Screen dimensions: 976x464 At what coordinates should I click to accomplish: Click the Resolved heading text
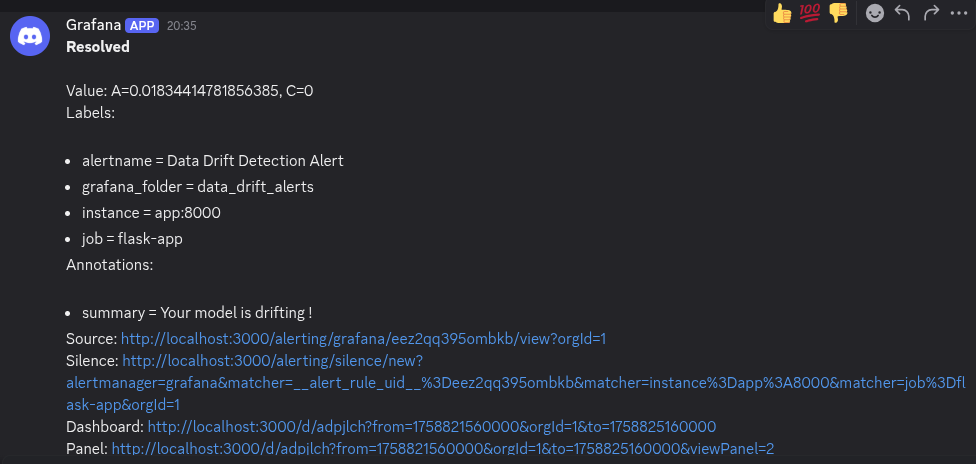click(x=98, y=46)
